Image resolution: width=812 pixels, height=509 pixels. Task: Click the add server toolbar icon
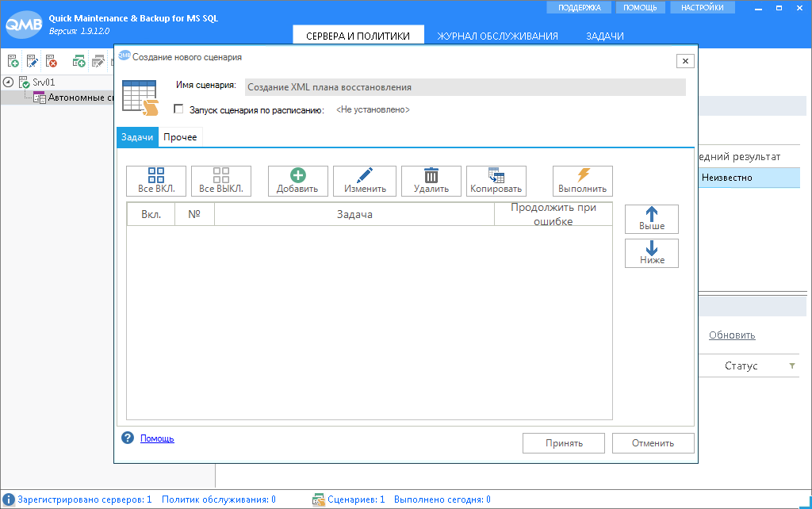click(x=13, y=62)
